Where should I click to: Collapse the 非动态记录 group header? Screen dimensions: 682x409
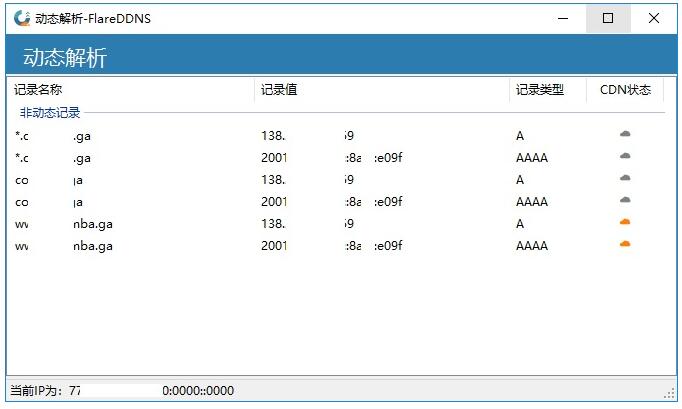point(50,113)
